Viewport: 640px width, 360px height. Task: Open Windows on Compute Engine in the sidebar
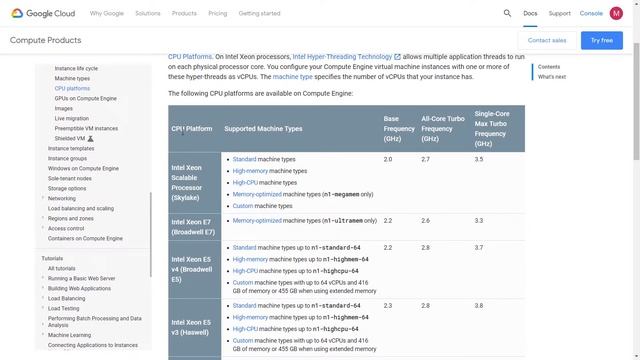pyautogui.click(x=83, y=169)
